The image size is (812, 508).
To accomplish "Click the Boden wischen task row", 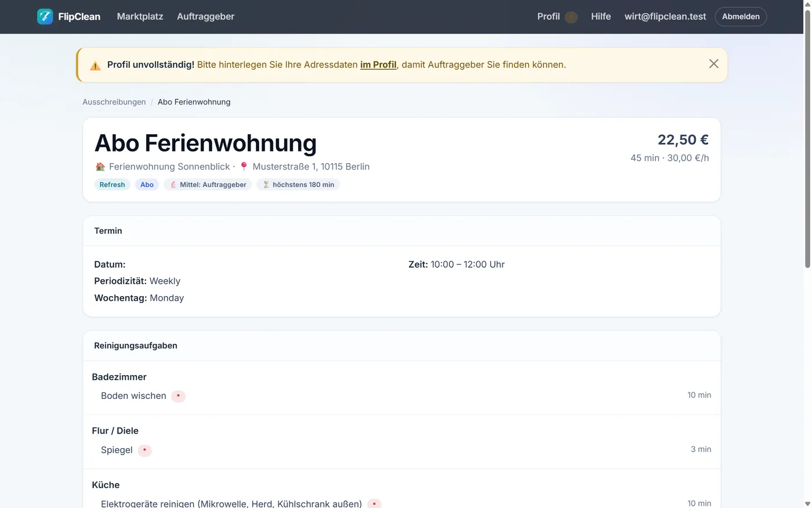I will (x=401, y=396).
